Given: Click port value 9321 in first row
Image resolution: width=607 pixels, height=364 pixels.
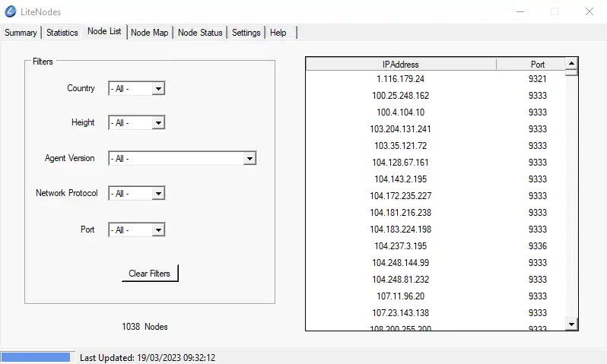Looking at the screenshot, I should pos(537,79).
